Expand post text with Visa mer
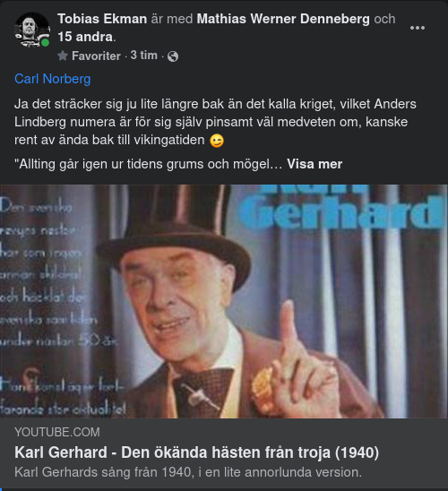 pos(314,164)
